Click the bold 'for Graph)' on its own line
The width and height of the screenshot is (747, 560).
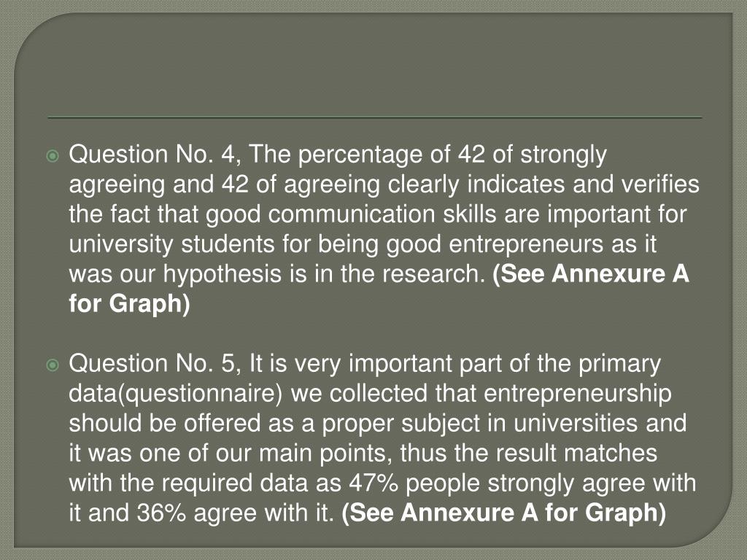coord(130,304)
